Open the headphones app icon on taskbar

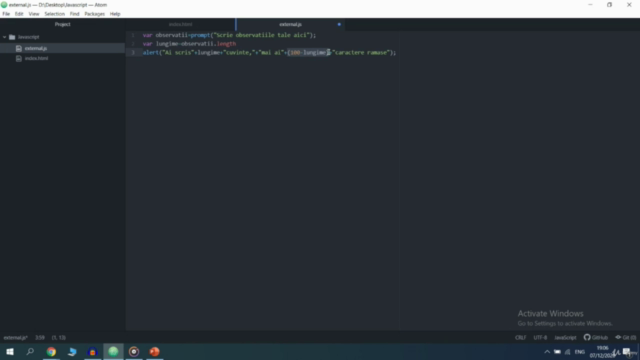93,351
